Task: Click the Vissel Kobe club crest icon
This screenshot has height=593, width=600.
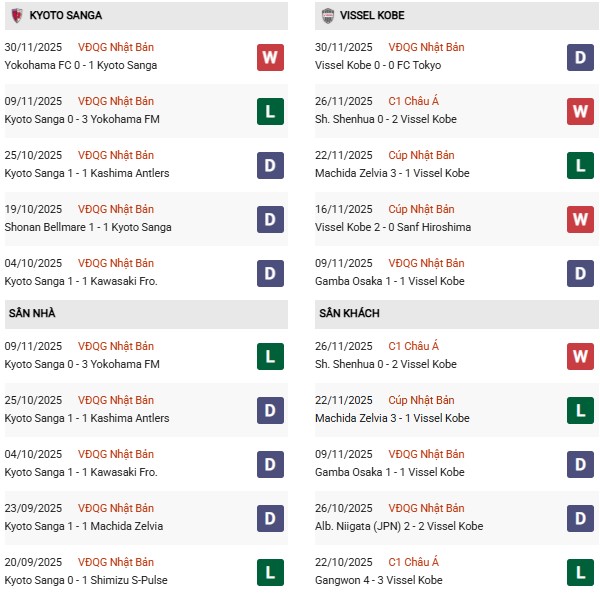Action: coord(328,16)
